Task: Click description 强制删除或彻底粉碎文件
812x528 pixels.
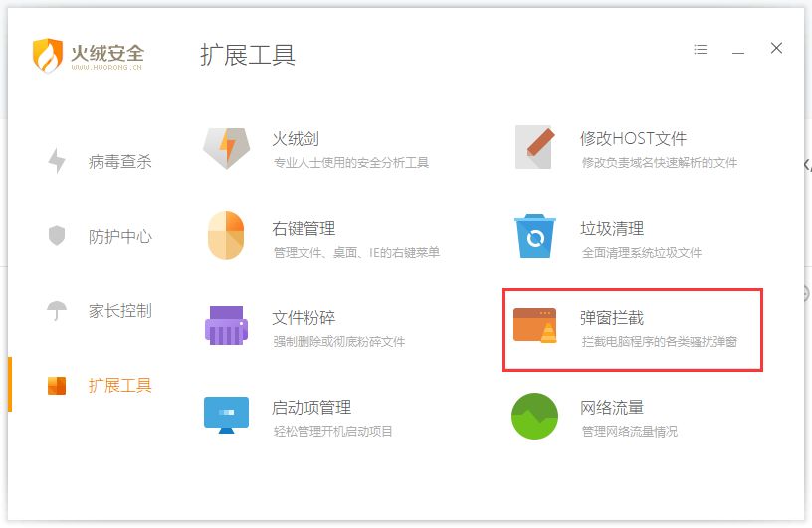Action: coord(338,342)
